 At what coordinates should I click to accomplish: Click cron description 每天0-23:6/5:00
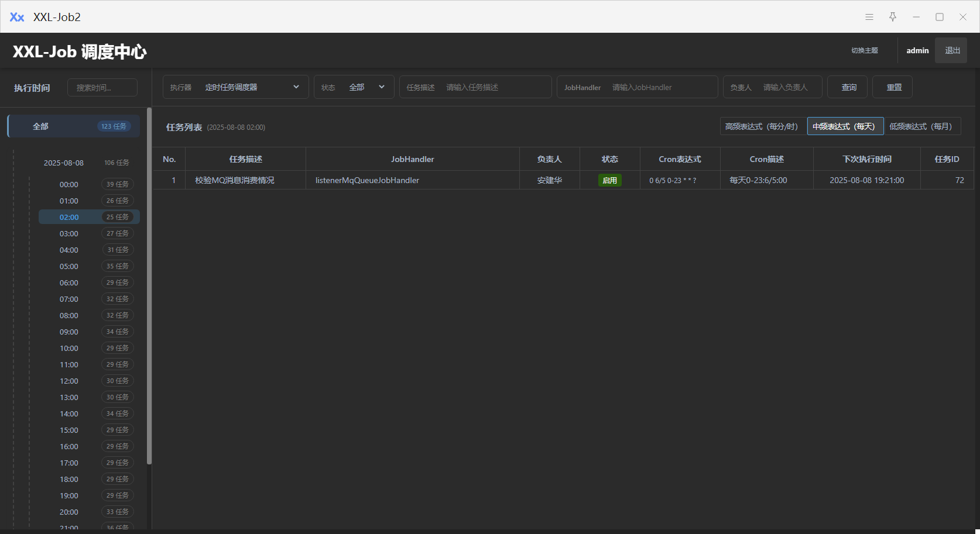[758, 180]
